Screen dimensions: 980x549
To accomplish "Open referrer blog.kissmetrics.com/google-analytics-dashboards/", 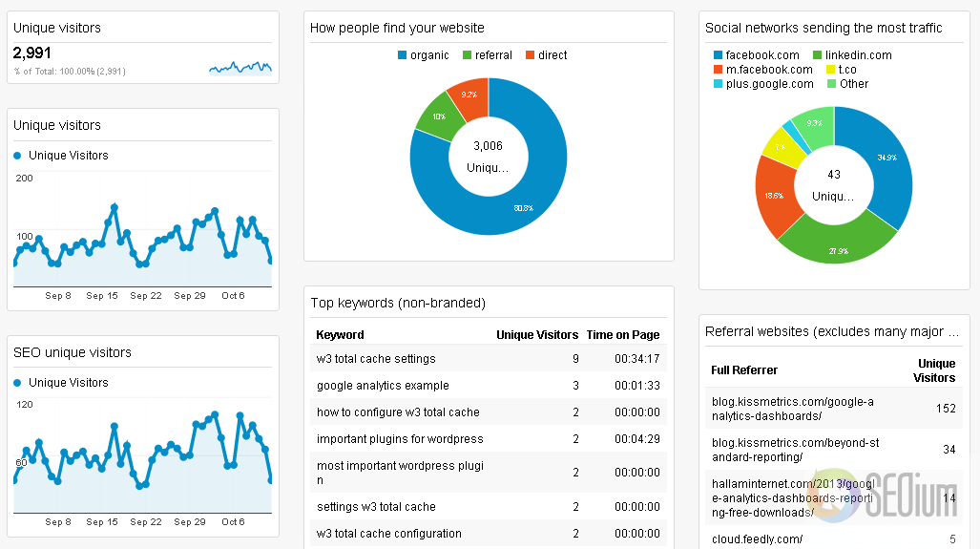I will (793, 409).
